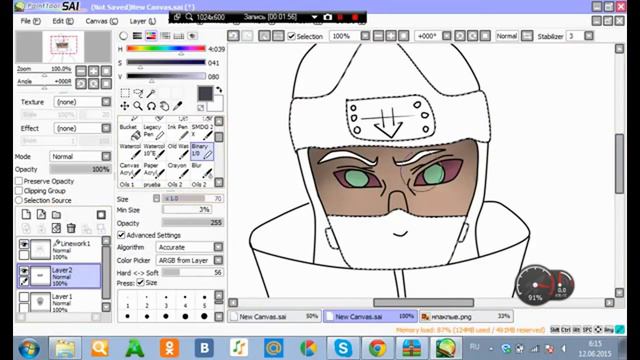This screenshot has width=640, height=360.
Task: Hide Layer2 with its eye icon
Action: pos(24,271)
